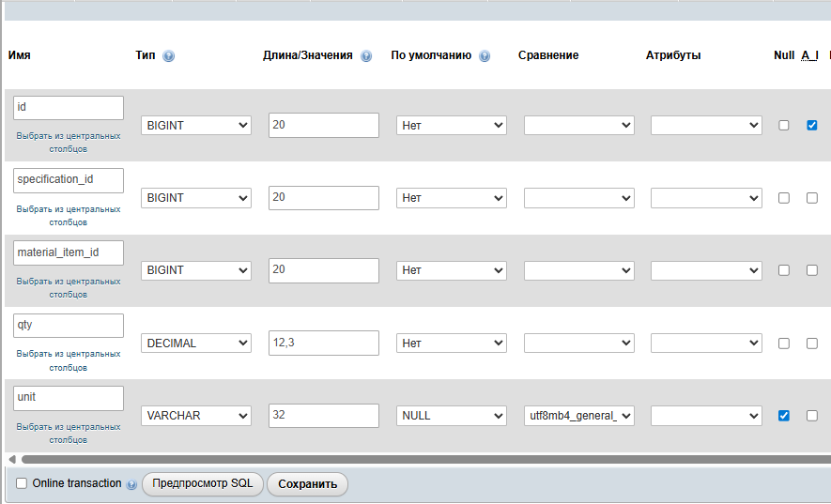Click help icon beside Длина/Значения header
The height and width of the screenshot is (504, 831).
point(366,56)
